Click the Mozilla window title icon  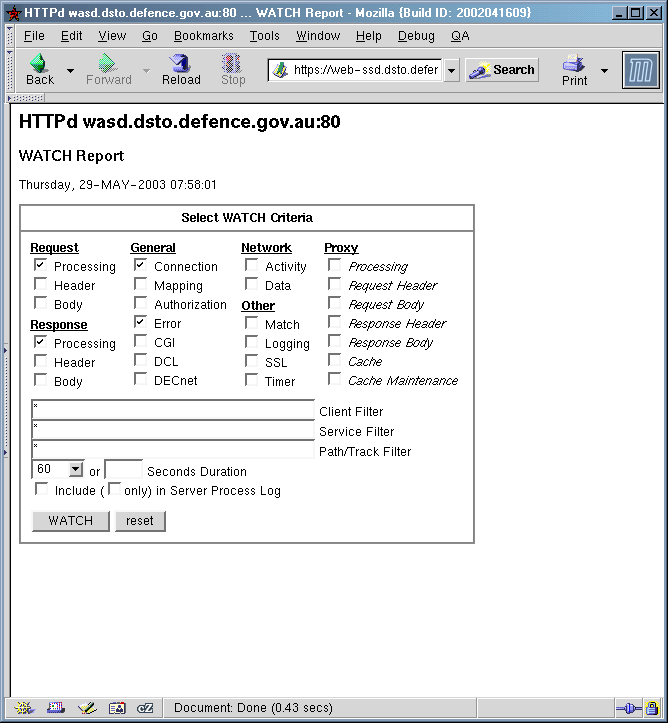click(x=14, y=13)
